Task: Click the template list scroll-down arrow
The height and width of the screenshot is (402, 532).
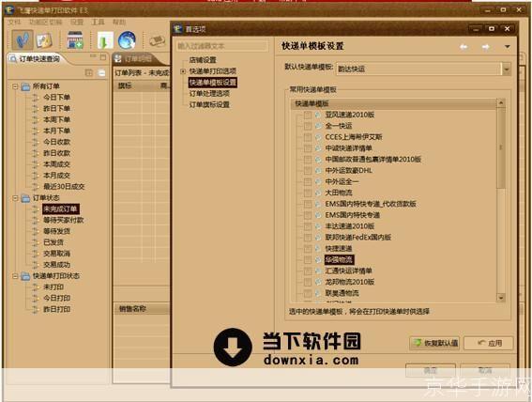Action: (x=501, y=298)
